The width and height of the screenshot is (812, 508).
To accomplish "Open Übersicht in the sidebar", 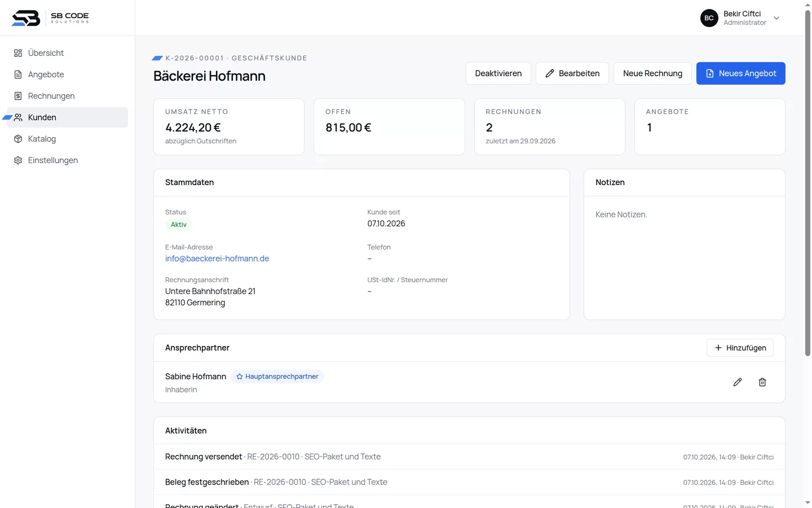I will pos(68,53).
